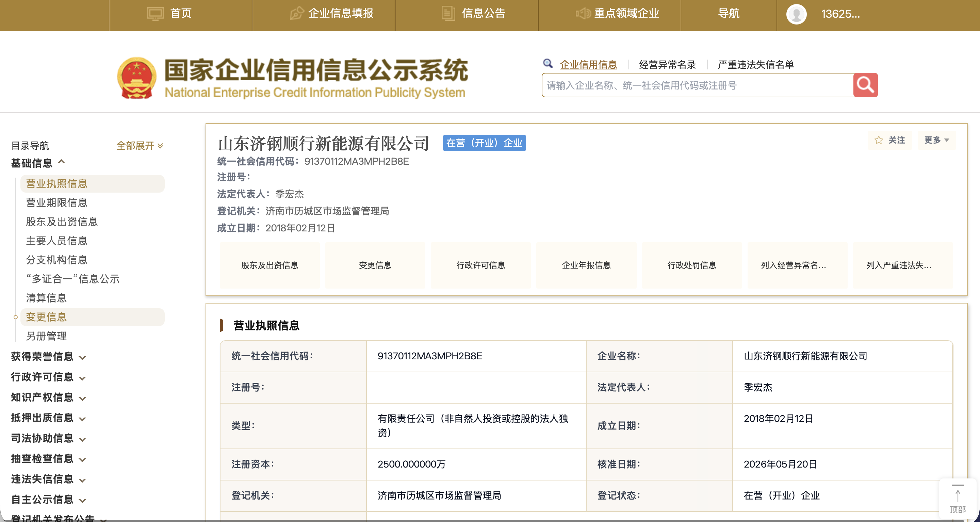The image size is (980, 522).
Task: Switch to the 经营异常名录 search tab
Action: (x=667, y=65)
